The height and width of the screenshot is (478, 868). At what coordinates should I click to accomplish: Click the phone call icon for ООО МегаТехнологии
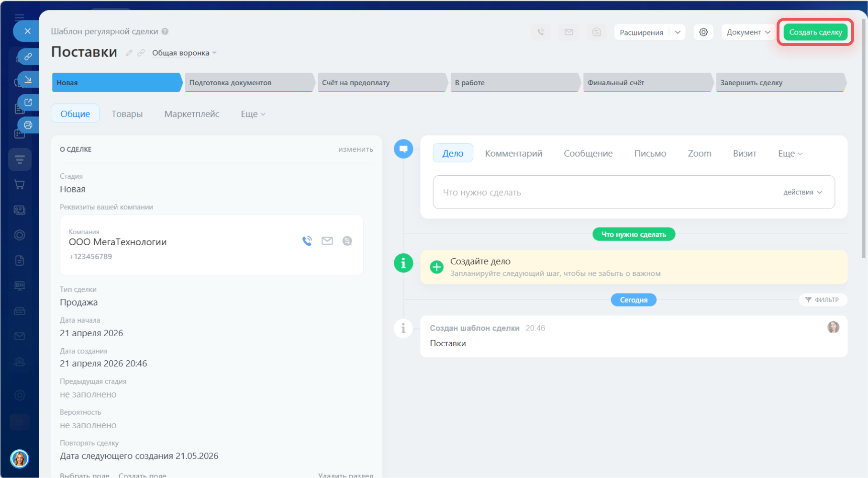(307, 241)
